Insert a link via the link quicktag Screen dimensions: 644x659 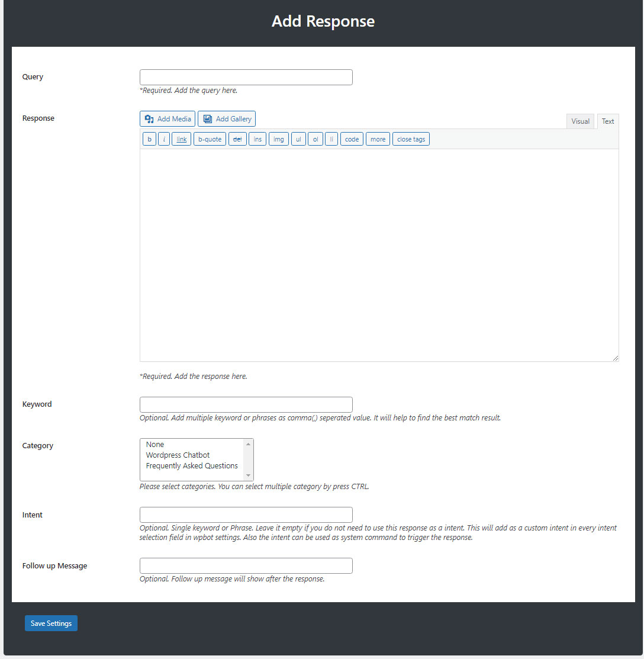click(x=182, y=139)
